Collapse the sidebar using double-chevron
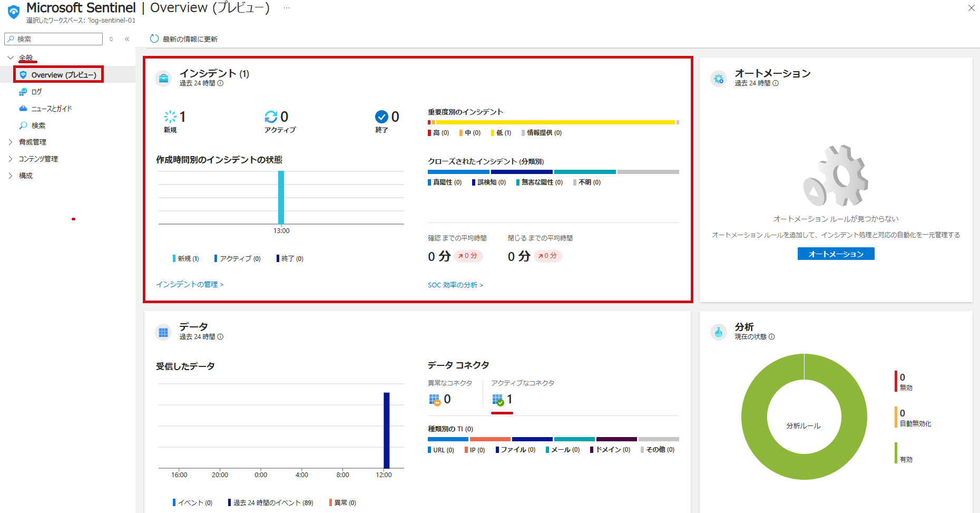980x513 pixels. (127, 39)
